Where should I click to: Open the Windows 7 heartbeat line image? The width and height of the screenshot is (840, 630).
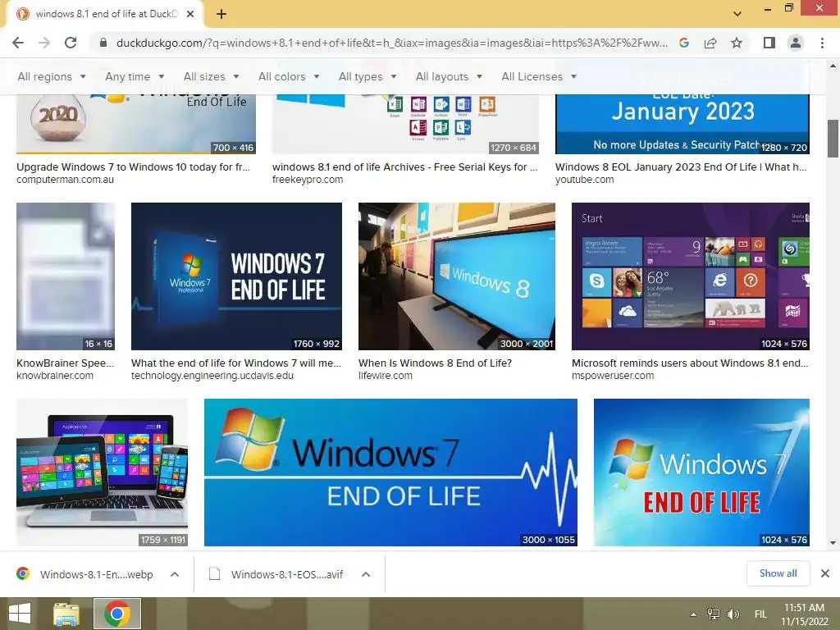point(390,472)
